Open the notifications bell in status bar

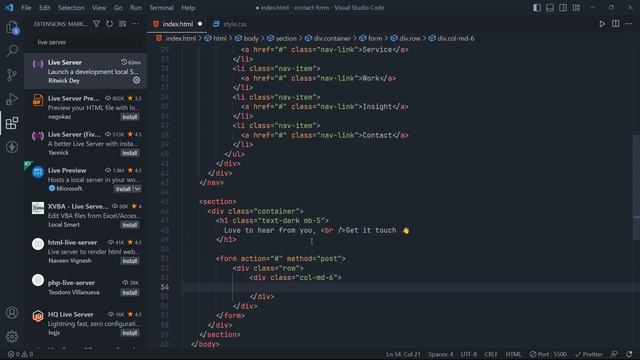pyautogui.click(x=629, y=354)
